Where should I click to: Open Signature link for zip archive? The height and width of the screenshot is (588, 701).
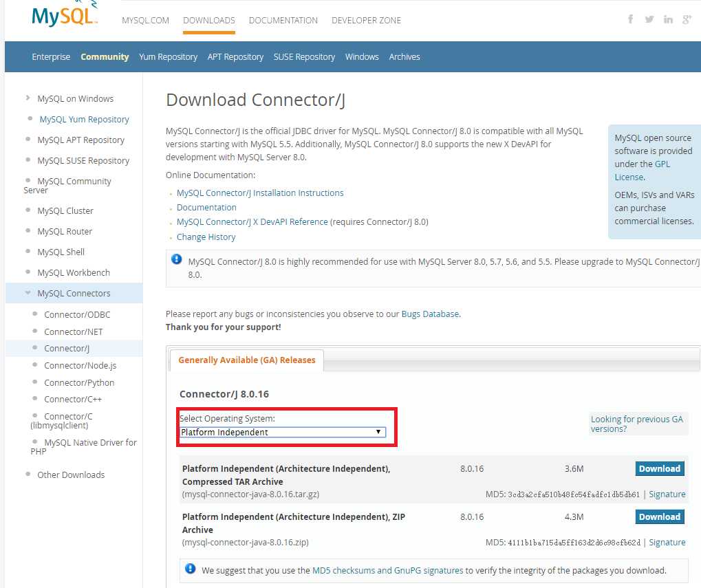pos(667,543)
